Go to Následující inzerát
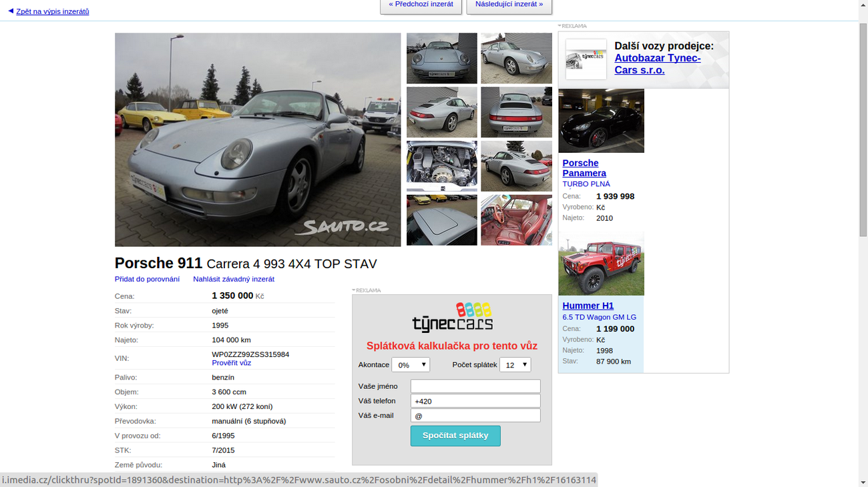Viewport: 868px width, 487px height. [509, 5]
